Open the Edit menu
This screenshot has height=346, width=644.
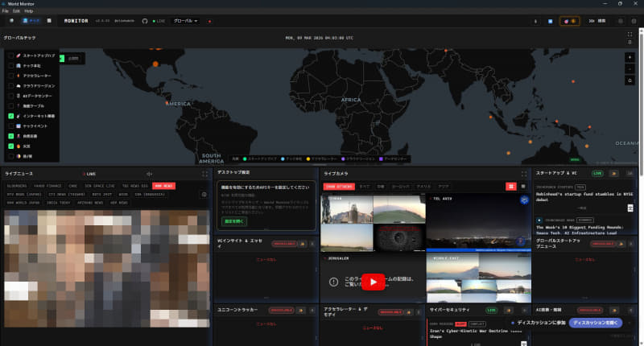(16, 11)
